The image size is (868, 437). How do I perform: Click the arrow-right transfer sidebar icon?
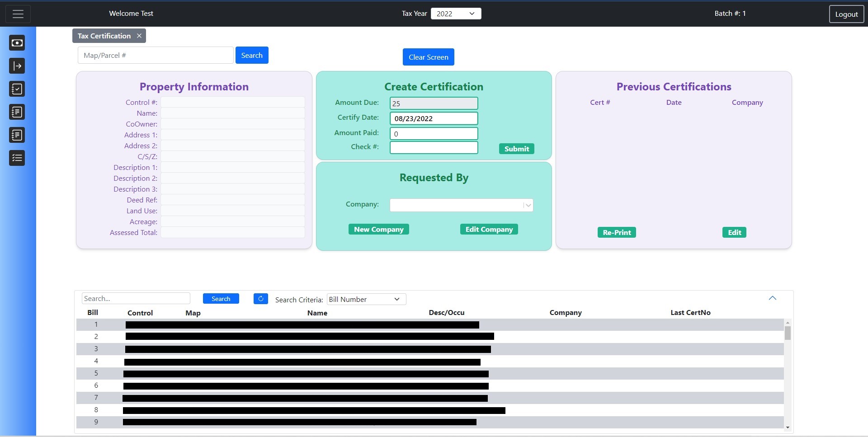(17, 66)
